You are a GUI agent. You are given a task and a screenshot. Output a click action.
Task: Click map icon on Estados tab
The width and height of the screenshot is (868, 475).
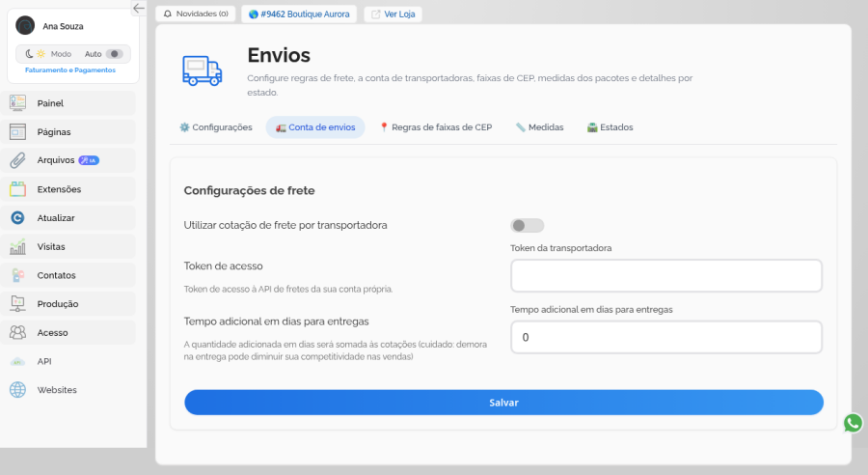click(x=592, y=127)
